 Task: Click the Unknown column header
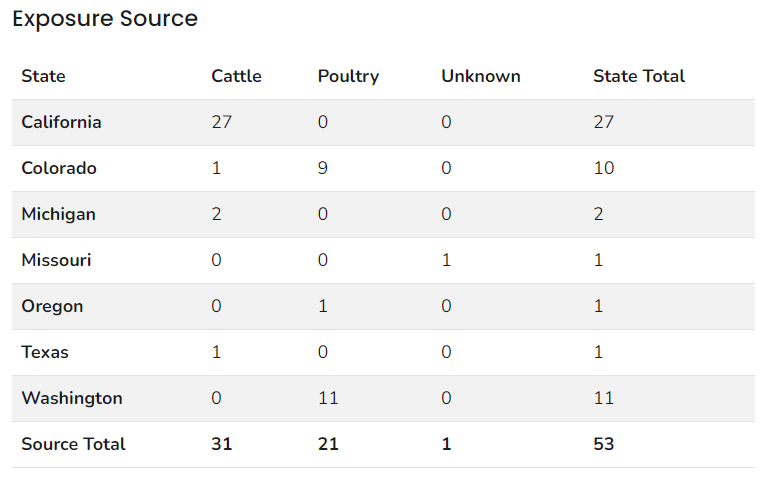[x=480, y=76]
